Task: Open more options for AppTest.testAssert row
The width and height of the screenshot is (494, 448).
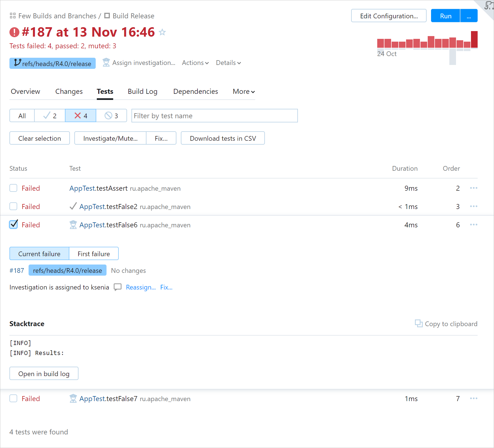Action: pos(473,188)
